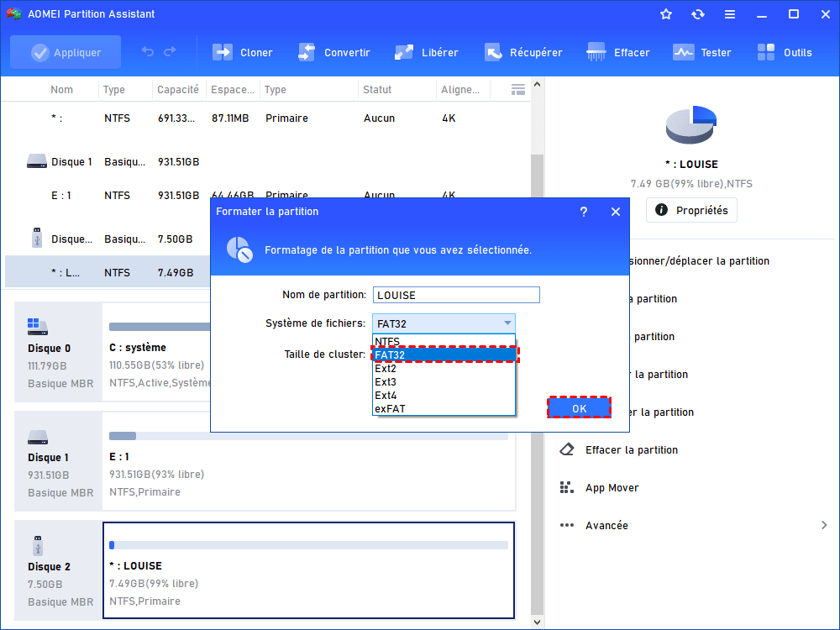
Task: Click the Disque 0 system disk icon
Action: pos(38,325)
